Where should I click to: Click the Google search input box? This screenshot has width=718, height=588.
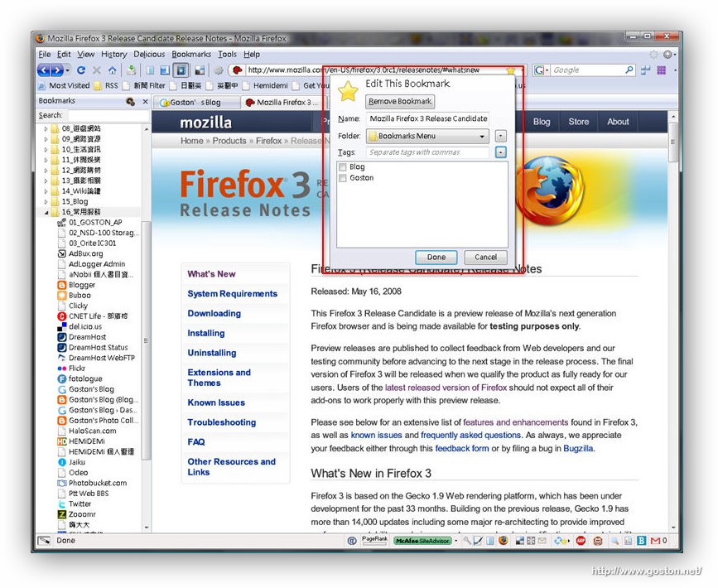click(x=587, y=70)
